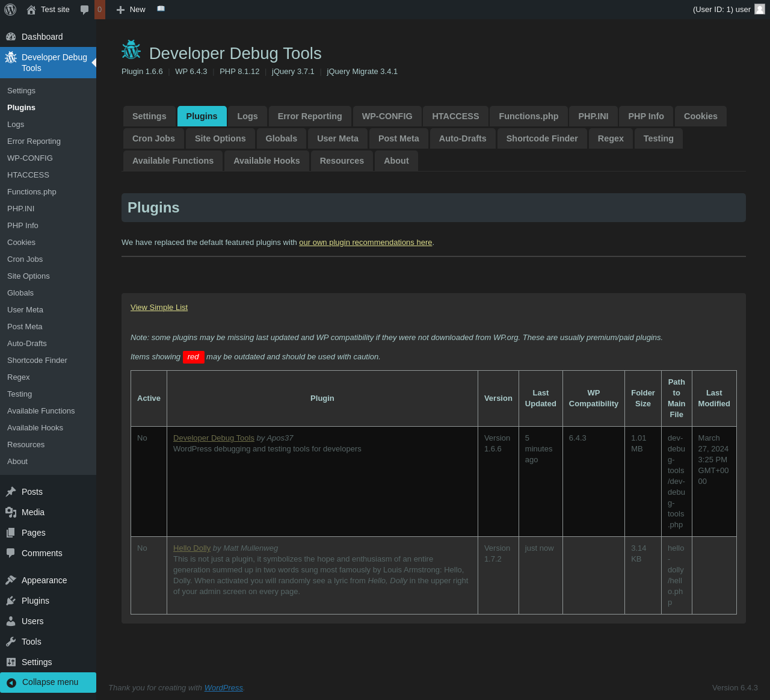Click the Users person icon

(x=11, y=621)
